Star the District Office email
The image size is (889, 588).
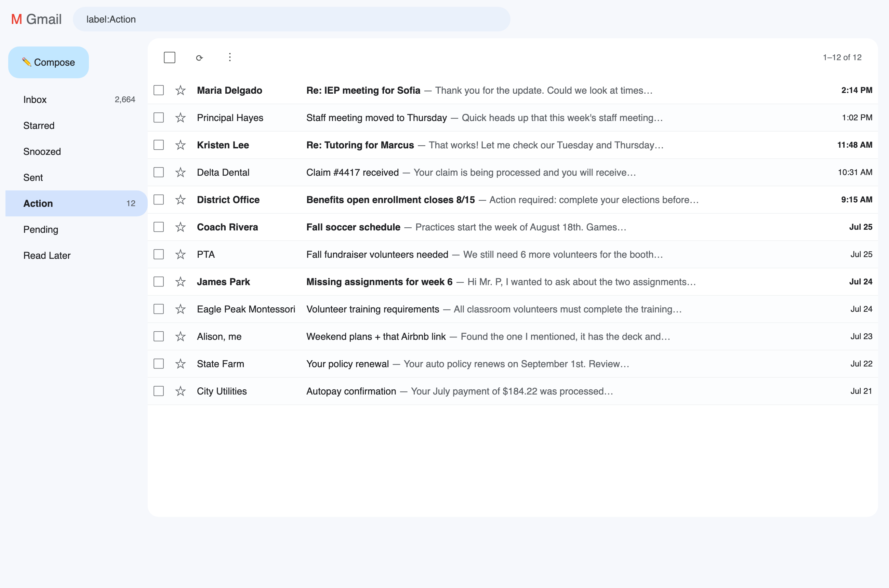(181, 200)
